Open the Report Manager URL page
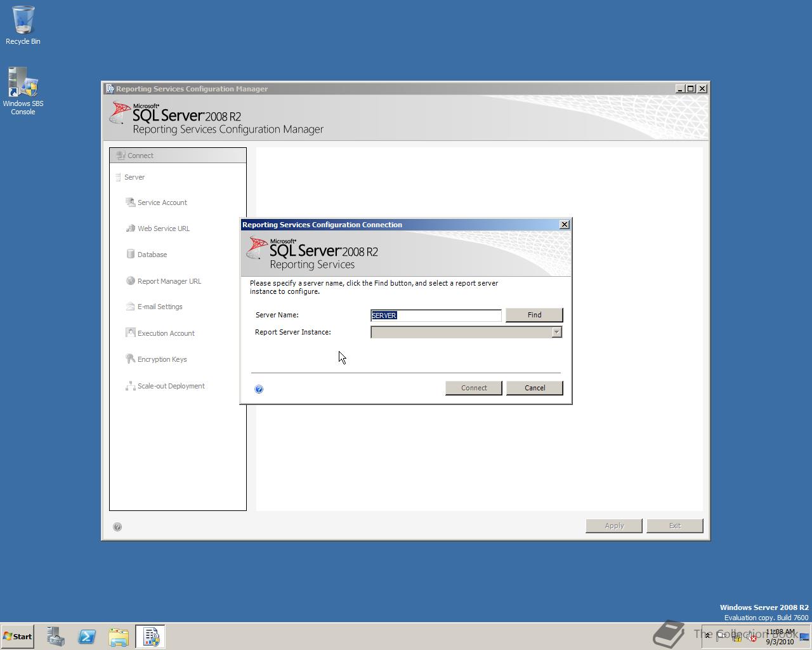 [169, 281]
